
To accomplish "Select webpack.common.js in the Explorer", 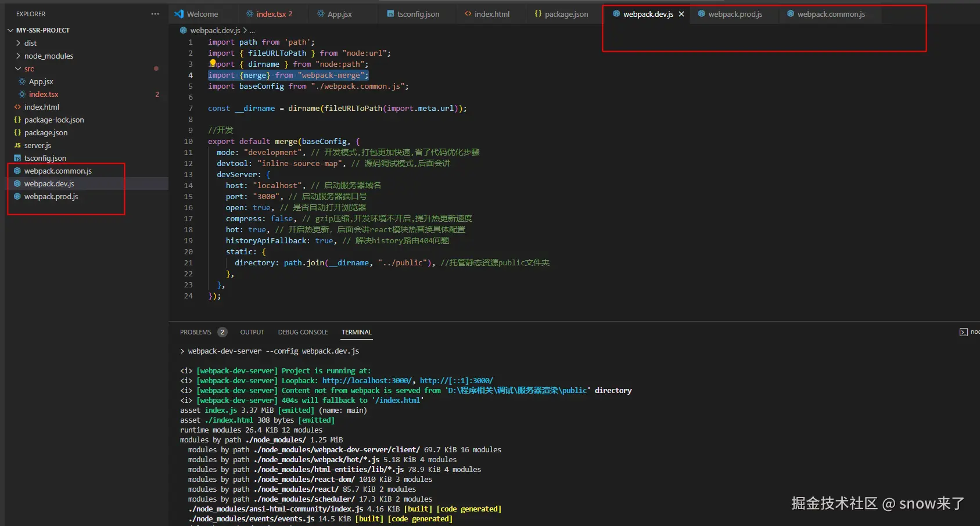I will click(58, 171).
